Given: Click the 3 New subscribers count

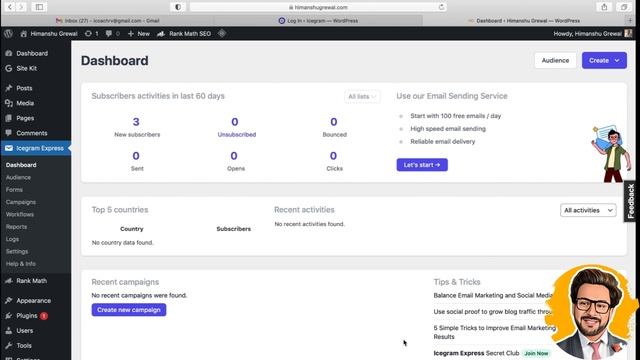Looking at the screenshot, I should click(136, 122).
